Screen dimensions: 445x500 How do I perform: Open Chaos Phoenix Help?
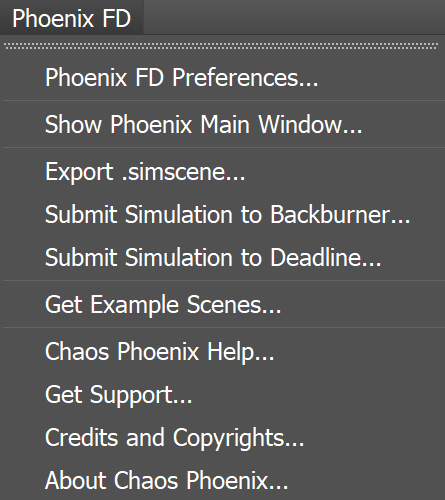point(224,351)
